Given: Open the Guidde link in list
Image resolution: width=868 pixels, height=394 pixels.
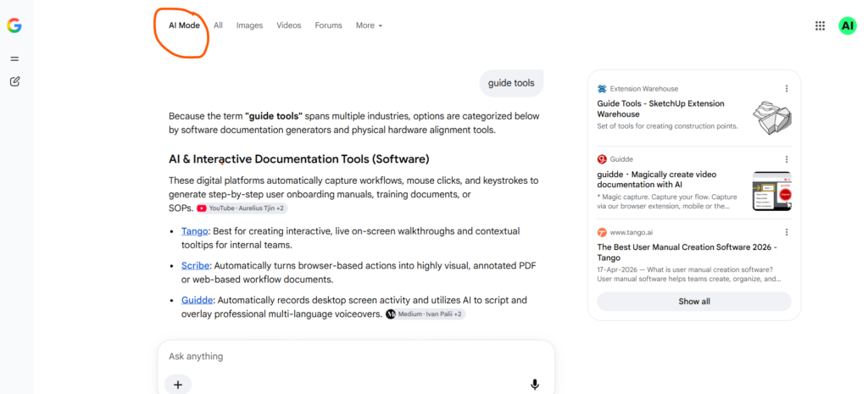Looking at the screenshot, I should coord(197,300).
